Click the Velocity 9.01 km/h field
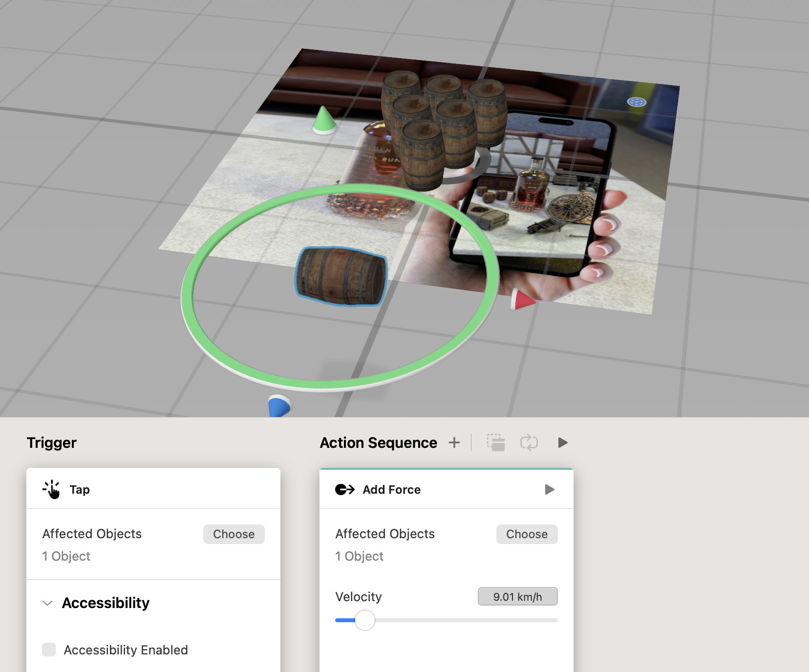This screenshot has height=672, width=809. (x=517, y=597)
